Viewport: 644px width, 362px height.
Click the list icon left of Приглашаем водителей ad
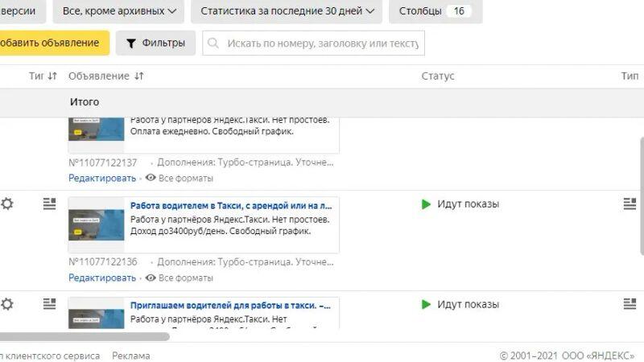(x=49, y=304)
